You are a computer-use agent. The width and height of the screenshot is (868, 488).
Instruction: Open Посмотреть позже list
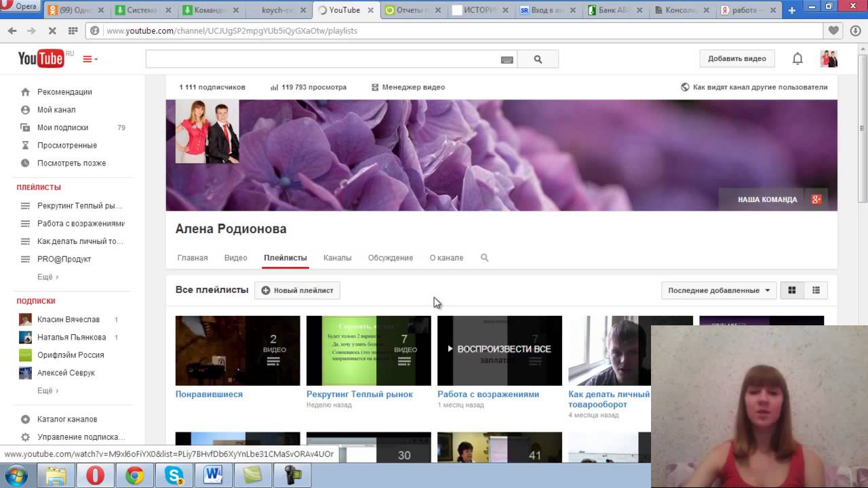pyautogui.click(x=71, y=163)
